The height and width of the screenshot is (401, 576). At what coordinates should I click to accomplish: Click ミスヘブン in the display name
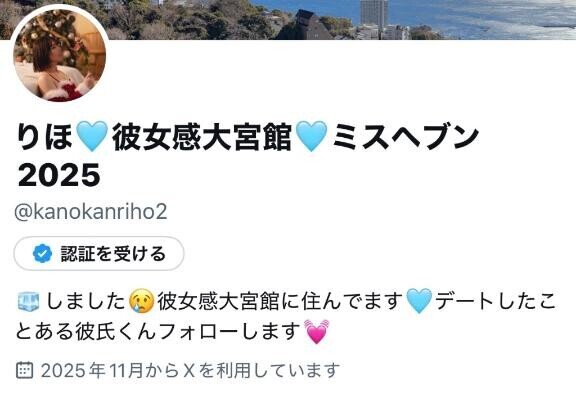[404, 137]
